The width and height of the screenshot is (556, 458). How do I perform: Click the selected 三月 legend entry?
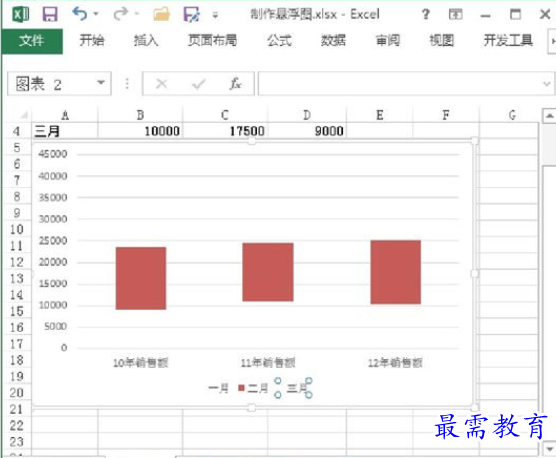click(x=294, y=388)
